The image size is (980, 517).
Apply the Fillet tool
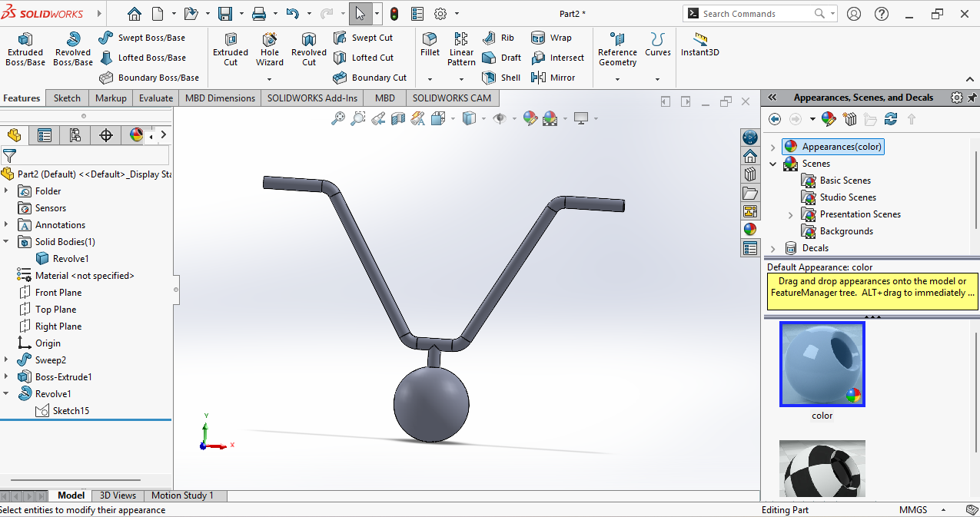point(430,45)
